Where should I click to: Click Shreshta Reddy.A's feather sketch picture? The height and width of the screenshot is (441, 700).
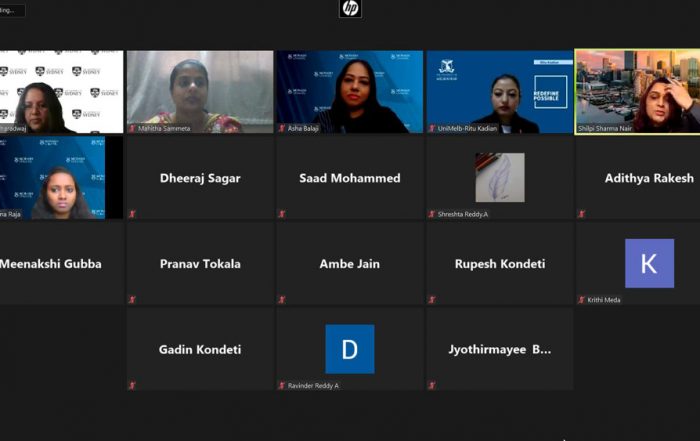(500, 178)
